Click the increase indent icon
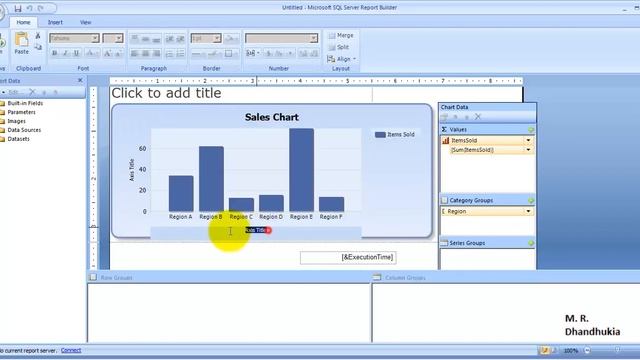 point(180,39)
